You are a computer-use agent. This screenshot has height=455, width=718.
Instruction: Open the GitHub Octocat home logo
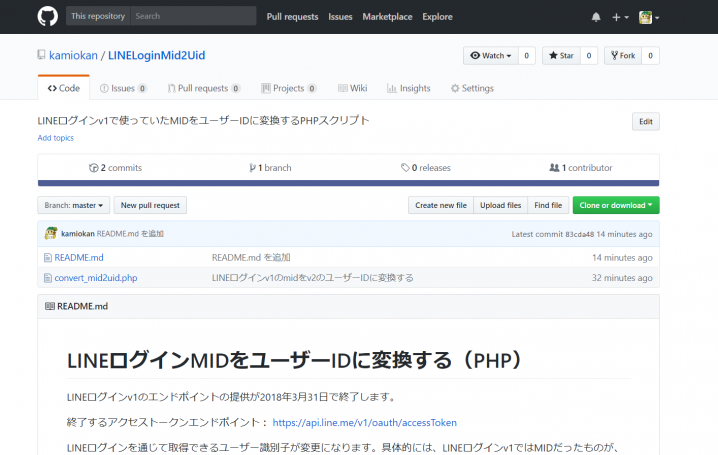tap(48, 16)
